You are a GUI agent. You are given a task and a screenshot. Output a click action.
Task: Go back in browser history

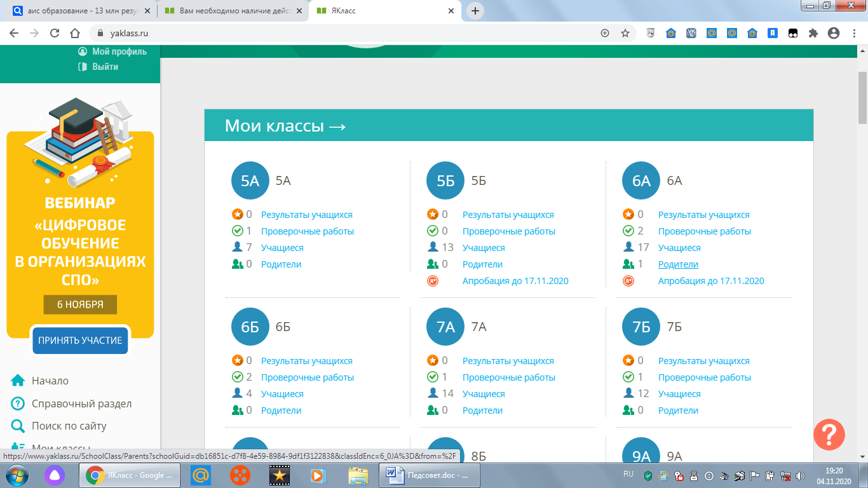(14, 33)
